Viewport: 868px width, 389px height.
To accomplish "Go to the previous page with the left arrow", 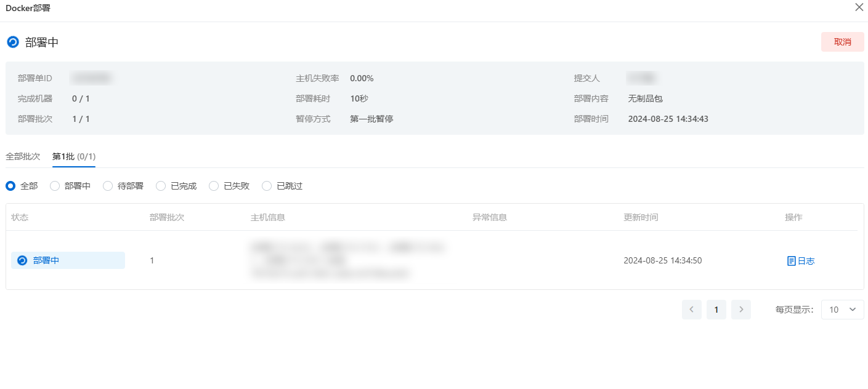I will click(x=691, y=310).
